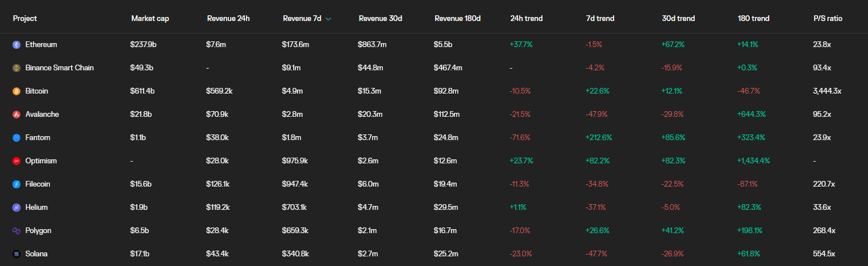Sort by 7d trend column header

tap(600, 18)
